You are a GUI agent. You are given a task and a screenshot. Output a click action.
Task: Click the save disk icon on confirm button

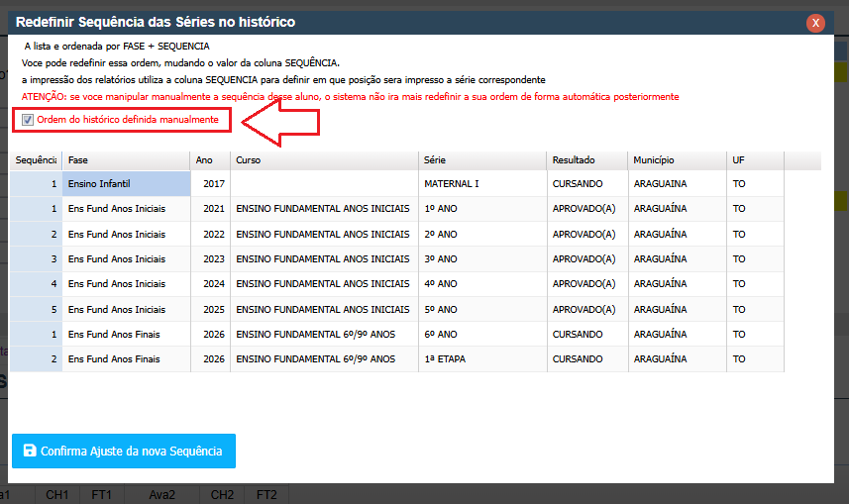tap(29, 451)
